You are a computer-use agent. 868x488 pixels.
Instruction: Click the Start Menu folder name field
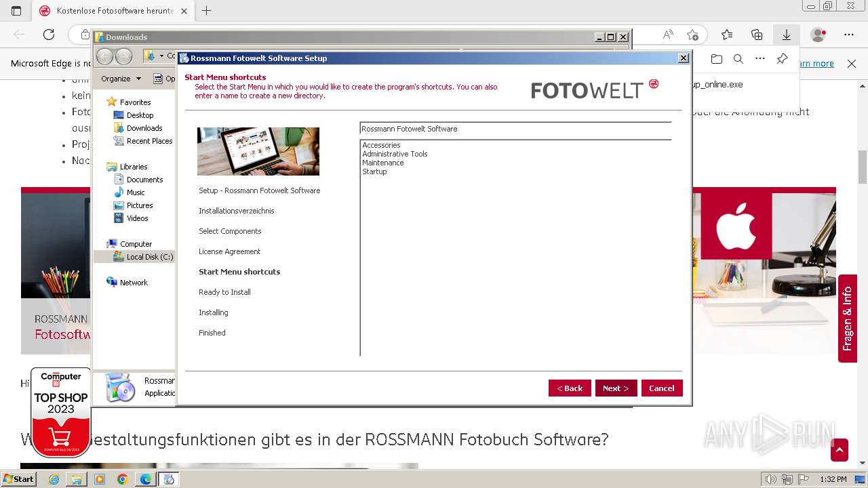click(x=515, y=129)
